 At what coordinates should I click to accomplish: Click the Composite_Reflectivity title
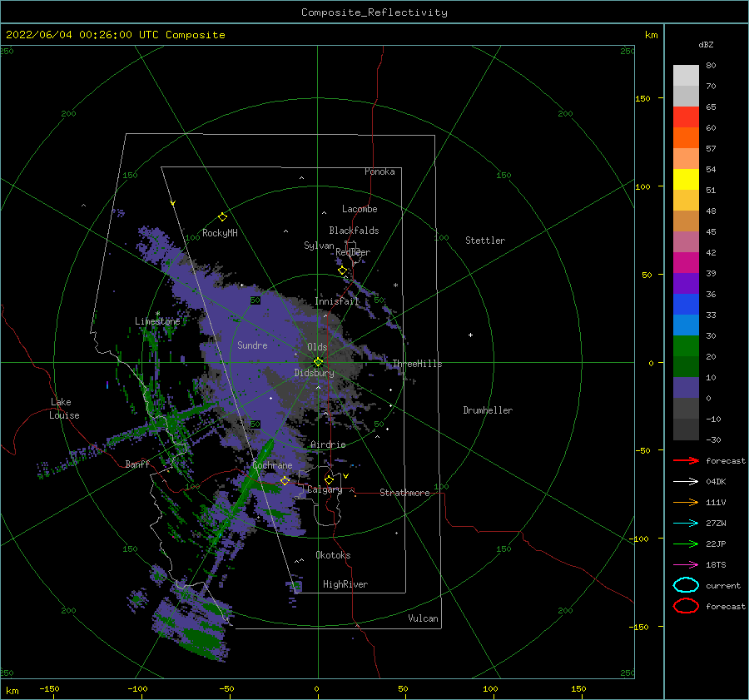click(374, 12)
